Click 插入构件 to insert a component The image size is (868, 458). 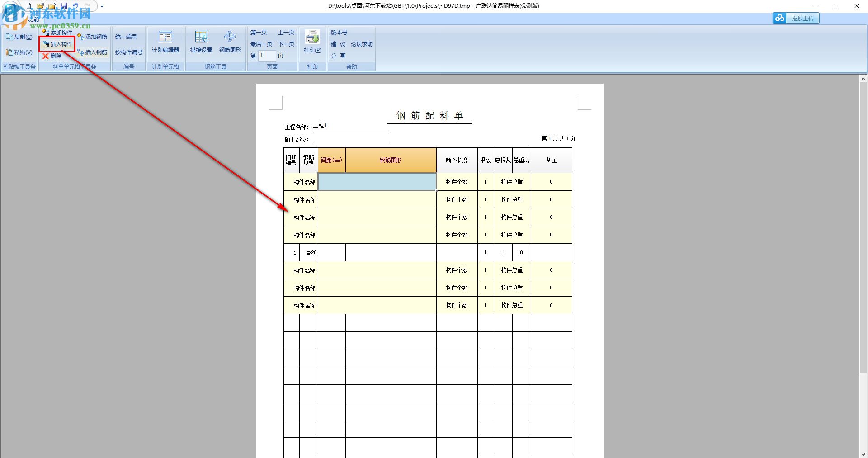tap(57, 44)
